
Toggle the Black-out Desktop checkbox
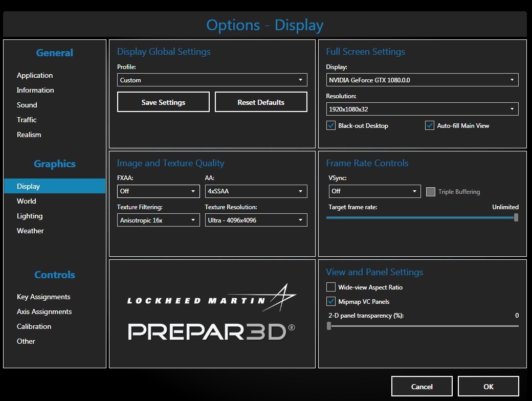[x=331, y=125]
